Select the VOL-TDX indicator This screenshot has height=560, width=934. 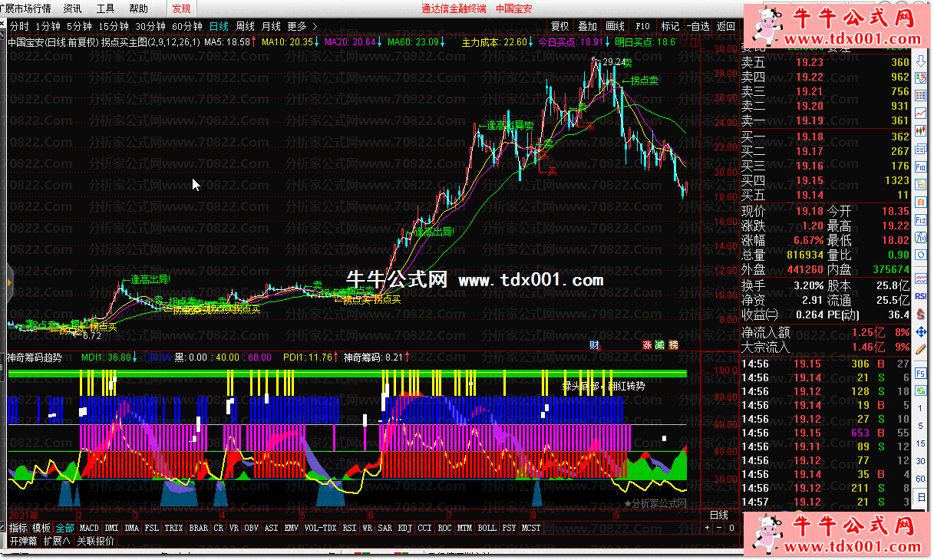coord(320,528)
